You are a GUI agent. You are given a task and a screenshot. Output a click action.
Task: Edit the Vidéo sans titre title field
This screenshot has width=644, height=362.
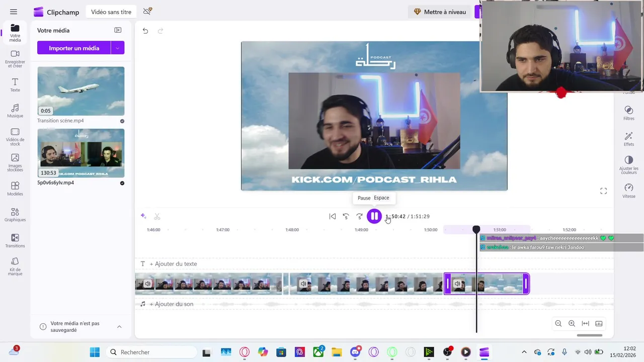pyautogui.click(x=111, y=12)
